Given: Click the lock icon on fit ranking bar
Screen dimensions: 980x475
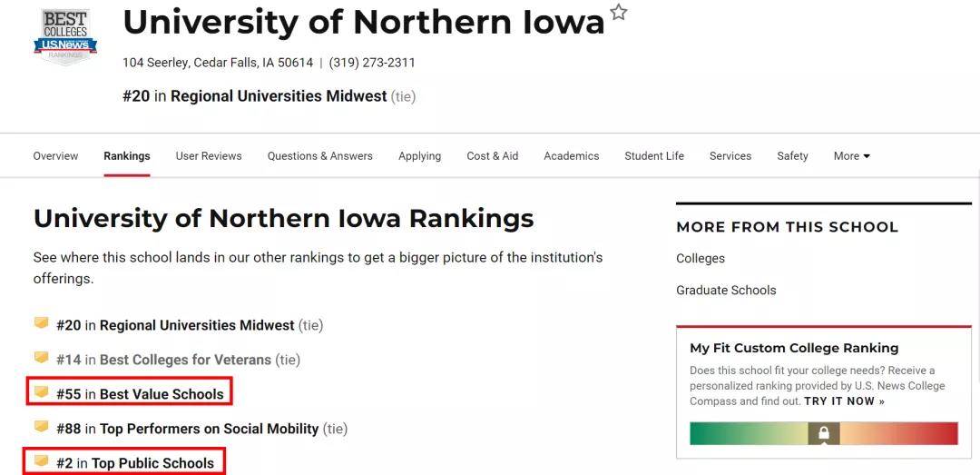Looking at the screenshot, I should [x=824, y=433].
